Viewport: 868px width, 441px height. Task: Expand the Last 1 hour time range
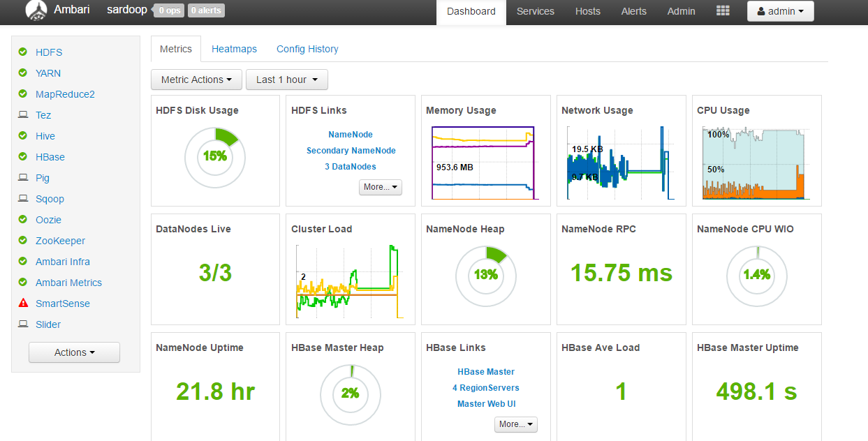286,80
